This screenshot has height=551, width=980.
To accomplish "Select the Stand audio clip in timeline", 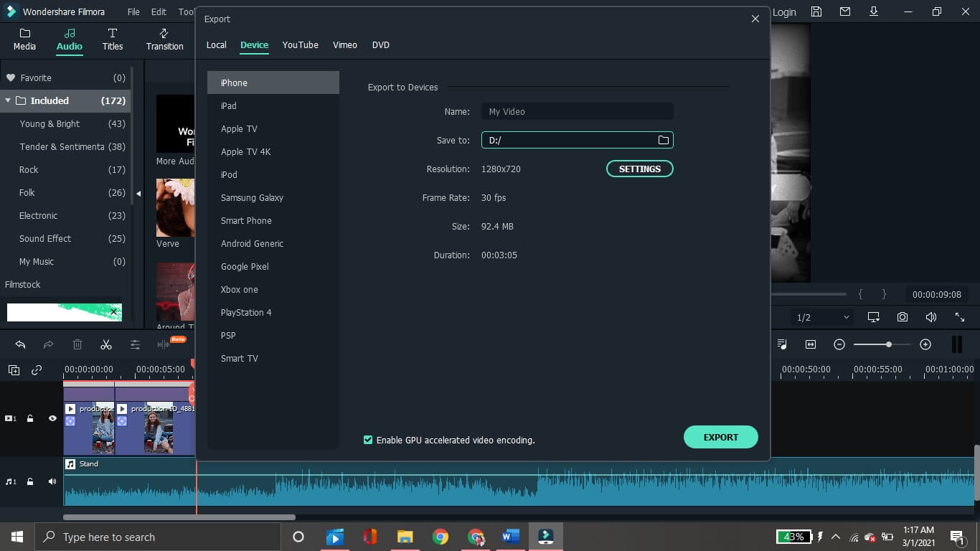I will (x=518, y=481).
